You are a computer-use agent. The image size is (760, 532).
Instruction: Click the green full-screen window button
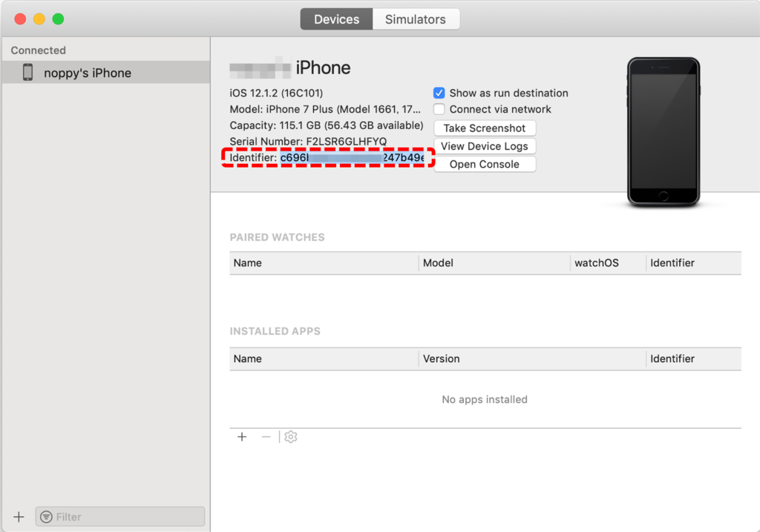pyautogui.click(x=58, y=19)
